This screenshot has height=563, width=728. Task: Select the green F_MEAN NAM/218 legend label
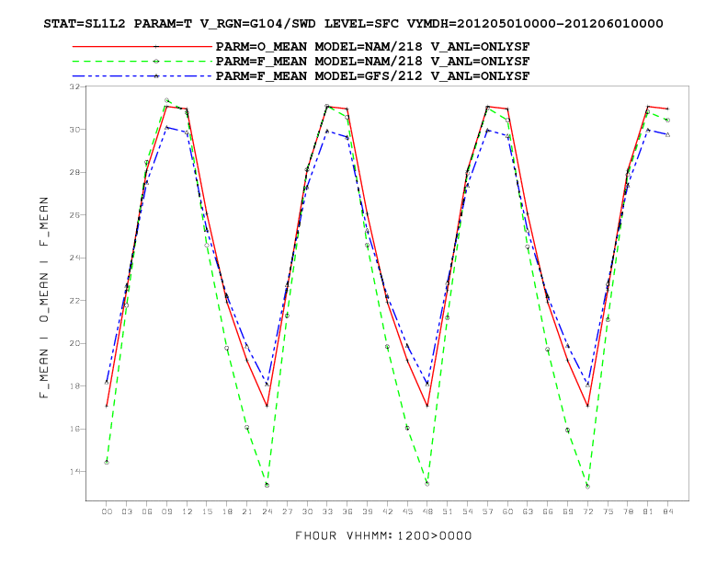373,62
